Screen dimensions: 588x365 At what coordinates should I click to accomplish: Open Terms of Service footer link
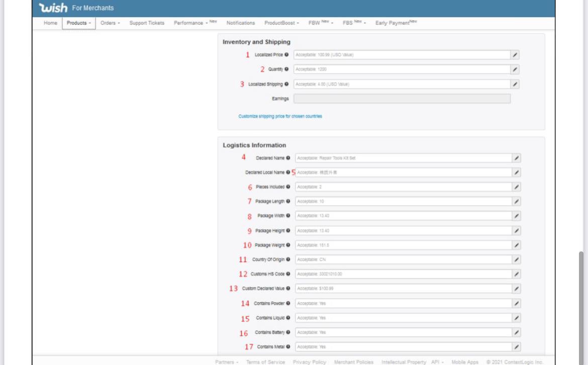265,362
